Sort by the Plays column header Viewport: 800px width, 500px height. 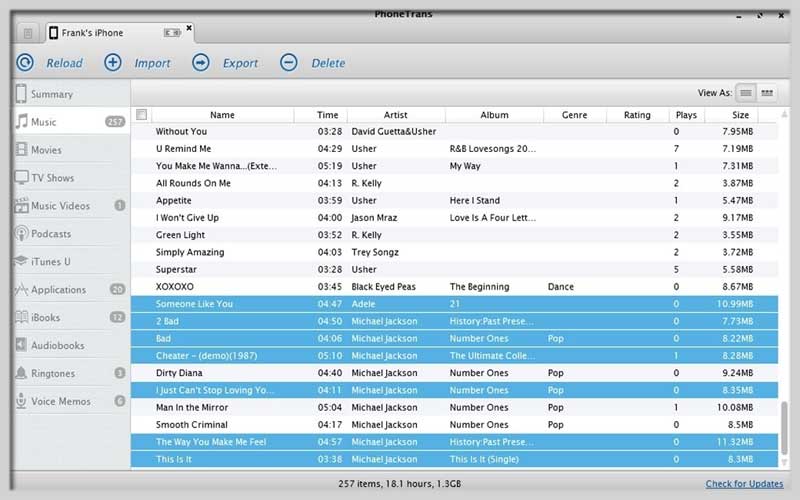pyautogui.click(x=686, y=115)
